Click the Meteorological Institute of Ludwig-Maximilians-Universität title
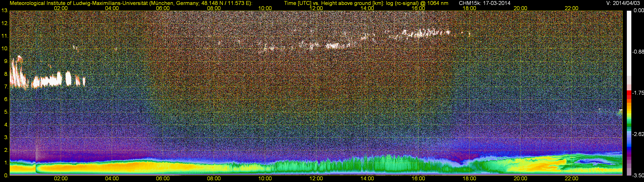The image size is (644, 182). [x=131, y=3]
